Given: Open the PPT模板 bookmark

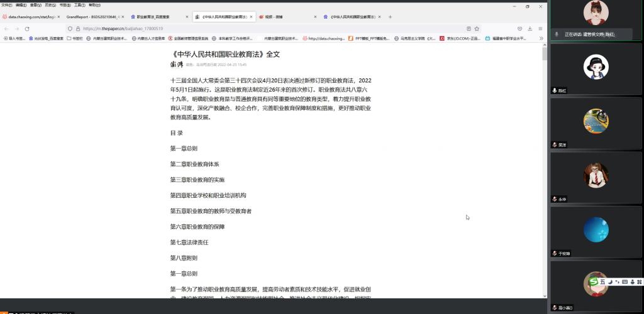Looking at the screenshot, I should tap(369, 38).
